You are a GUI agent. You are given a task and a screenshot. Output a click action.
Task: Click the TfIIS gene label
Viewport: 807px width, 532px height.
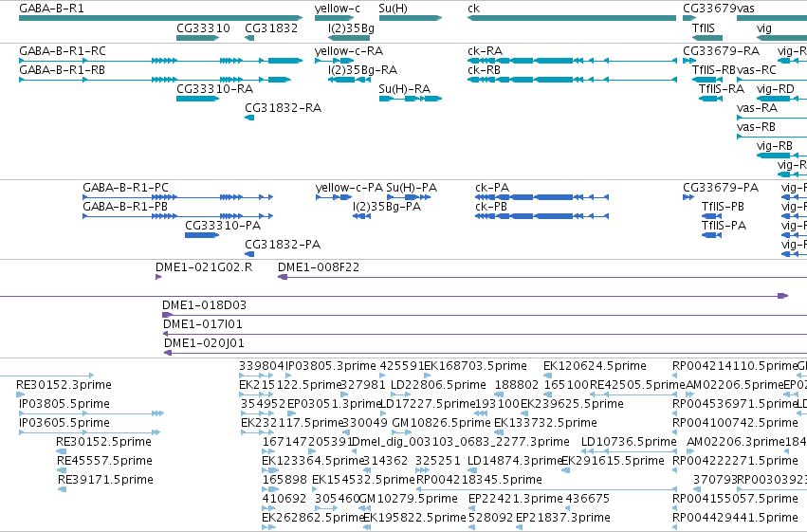704,28
